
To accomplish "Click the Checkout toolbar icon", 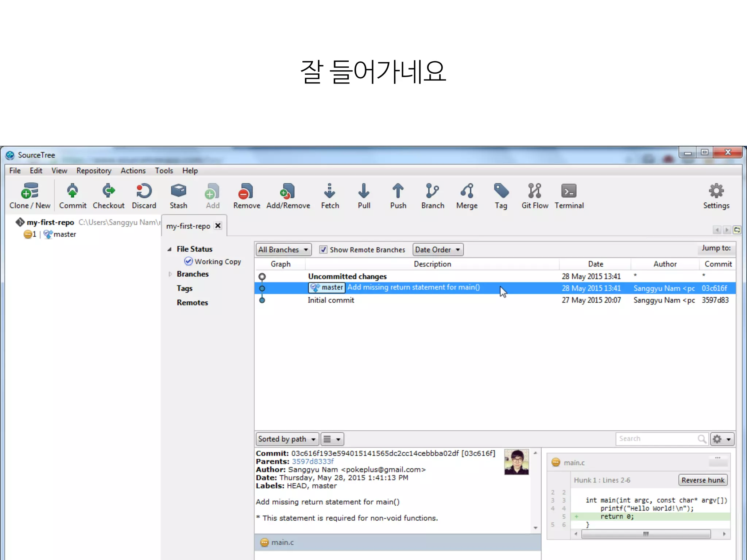I will pyautogui.click(x=108, y=196).
